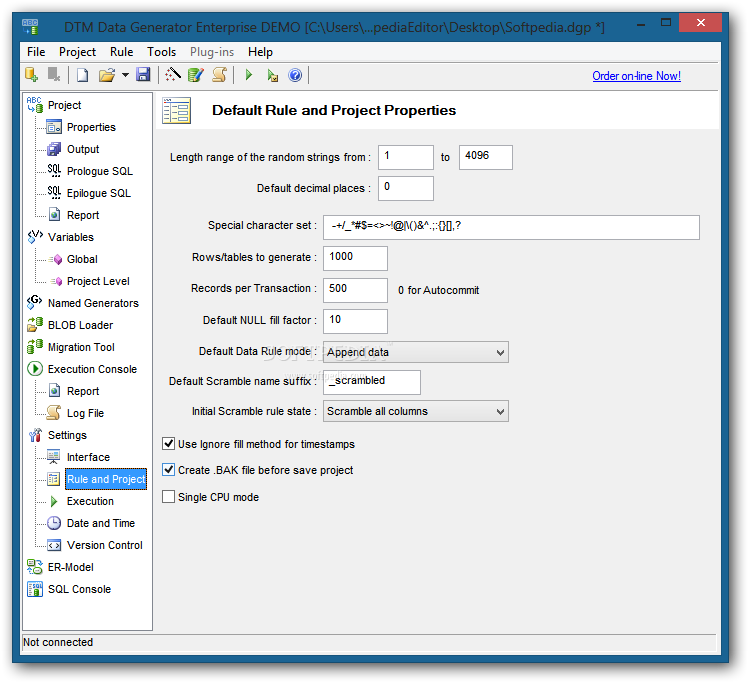The height and width of the screenshot is (683, 749).
Task: Open Initial Scramble rule state dropdown
Action: point(416,411)
